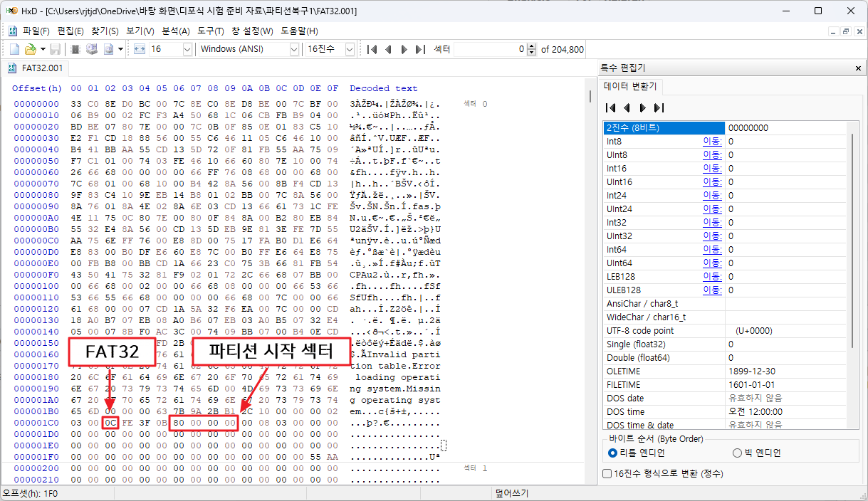Select the UTF-8 code point row

click(x=726, y=331)
